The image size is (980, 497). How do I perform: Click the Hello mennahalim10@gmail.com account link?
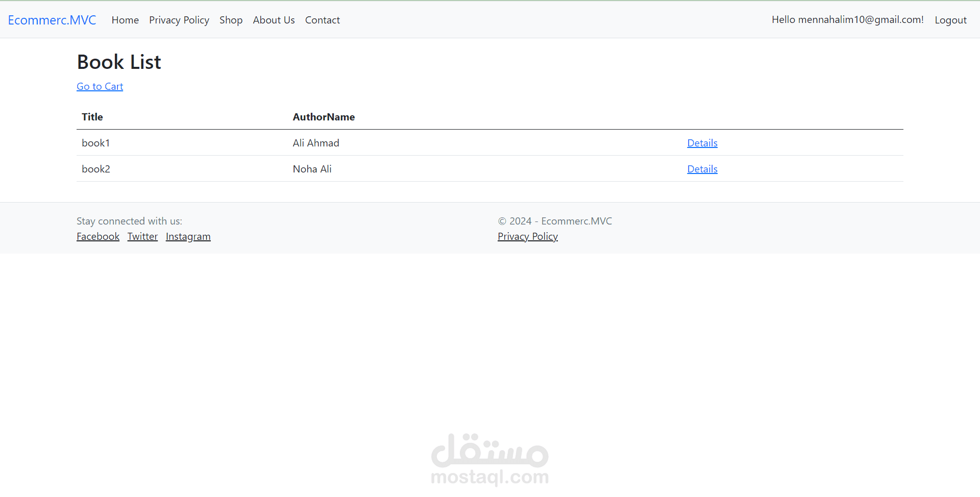pos(848,19)
